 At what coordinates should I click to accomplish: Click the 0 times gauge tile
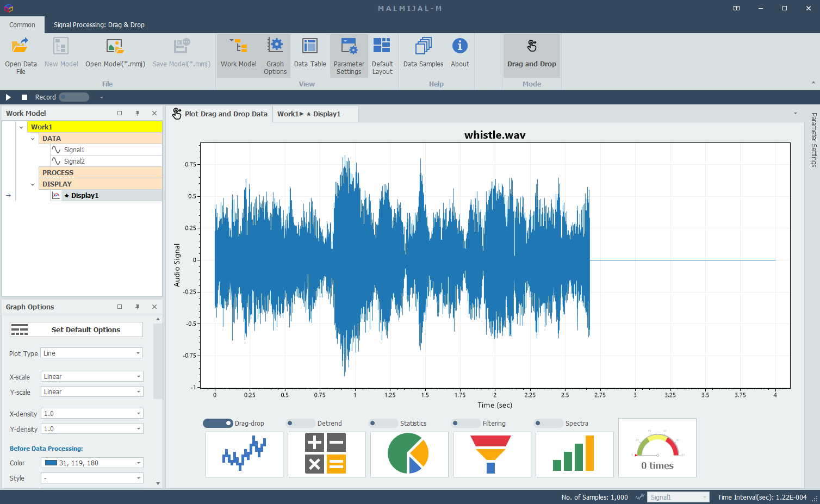(657, 447)
